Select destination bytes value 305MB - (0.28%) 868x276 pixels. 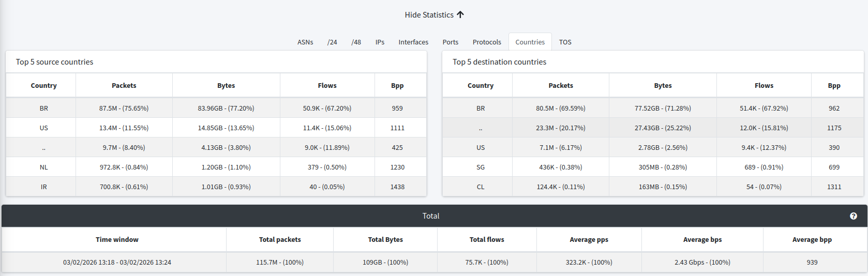(663, 167)
